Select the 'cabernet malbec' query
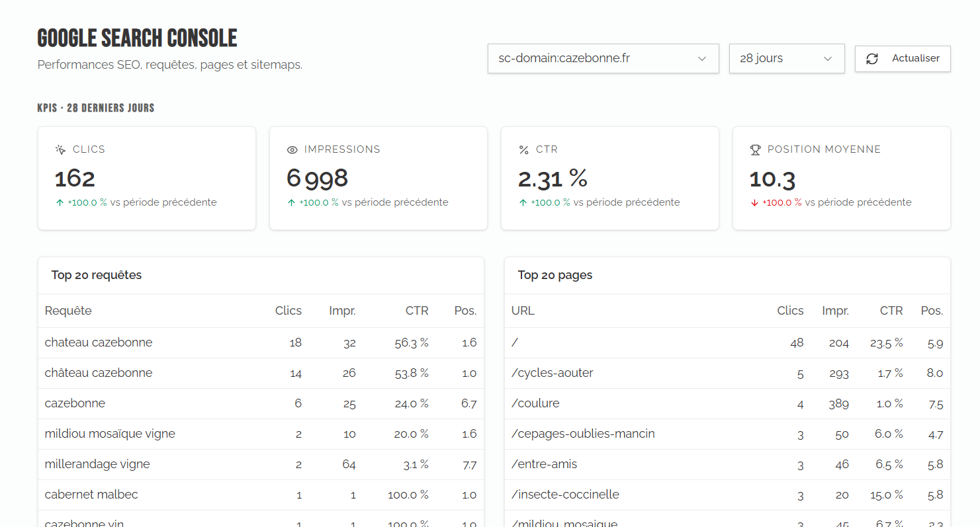Screen dimensions: 980x527 [91, 495]
